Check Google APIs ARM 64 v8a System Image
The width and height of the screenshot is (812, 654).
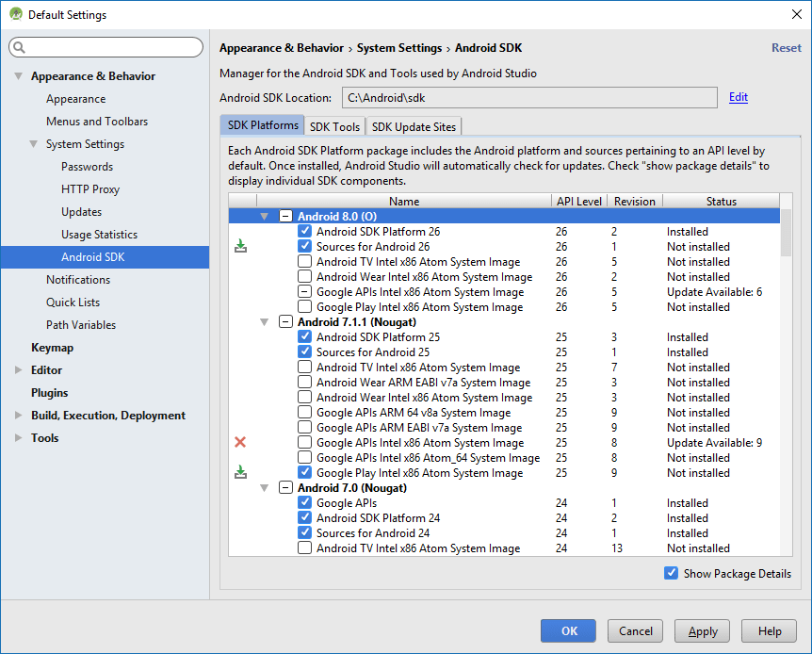(x=303, y=412)
